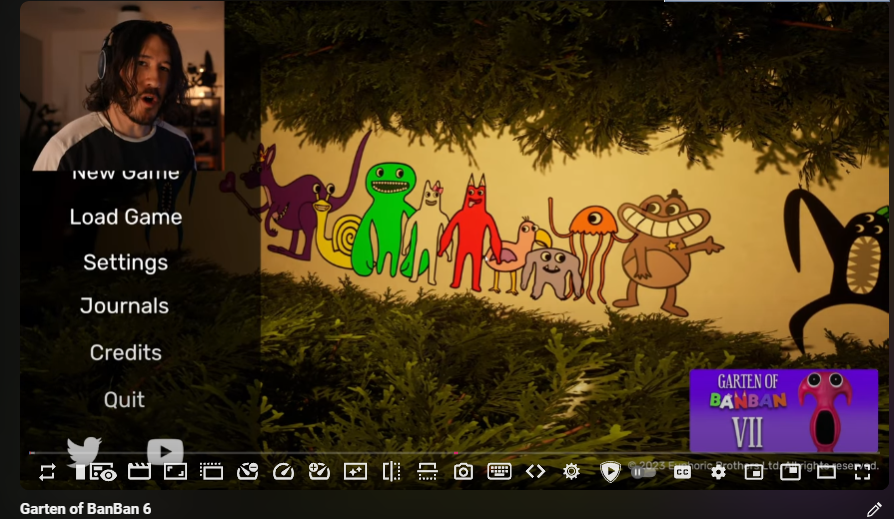
Task: Click the loop video icon
Action: click(47, 472)
